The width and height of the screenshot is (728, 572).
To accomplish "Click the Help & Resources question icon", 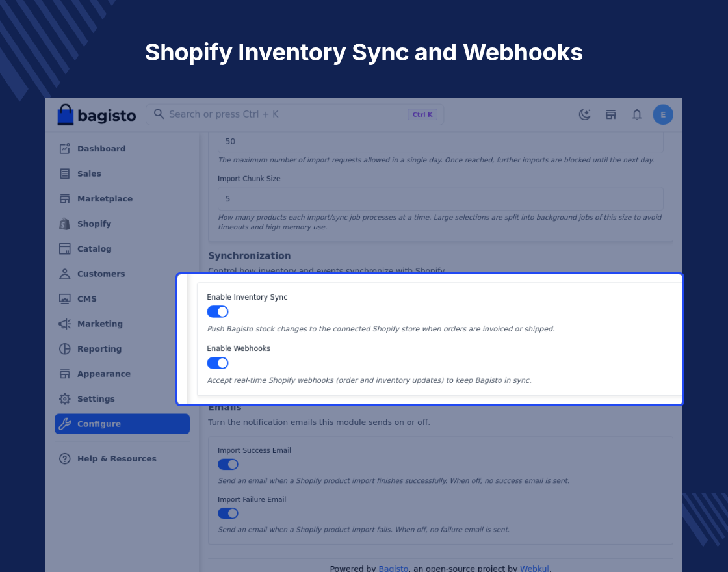I will coord(64,459).
